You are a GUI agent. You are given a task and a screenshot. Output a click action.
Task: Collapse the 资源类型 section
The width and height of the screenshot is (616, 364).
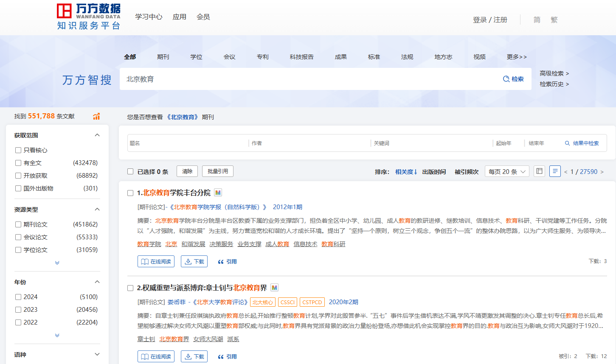[x=97, y=209]
